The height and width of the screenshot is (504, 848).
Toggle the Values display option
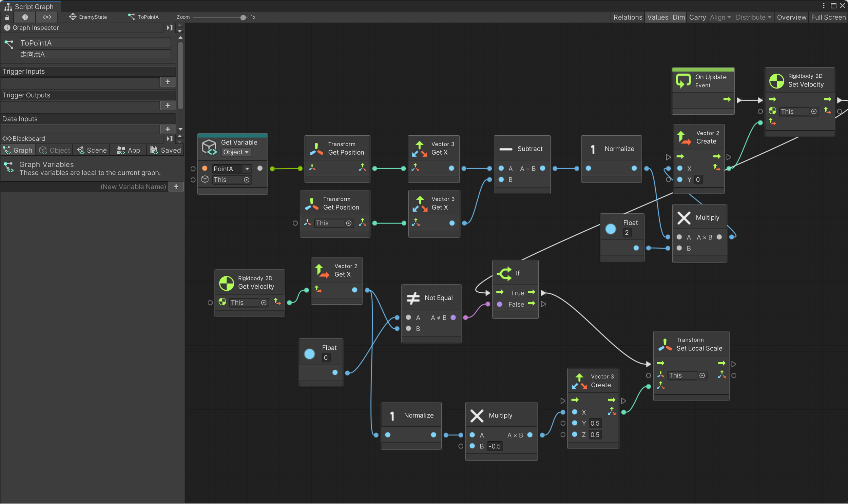pyautogui.click(x=657, y=17)
